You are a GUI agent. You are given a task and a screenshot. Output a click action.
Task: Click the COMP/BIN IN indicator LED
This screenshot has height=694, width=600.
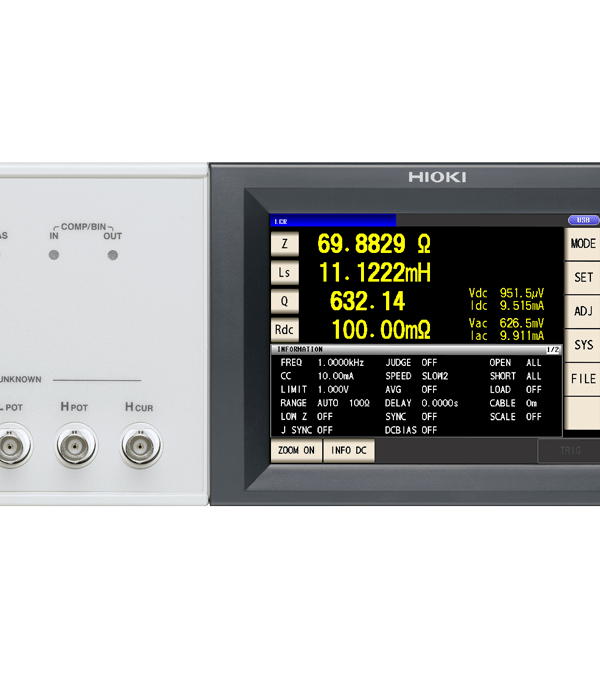[x=54, y=255]
